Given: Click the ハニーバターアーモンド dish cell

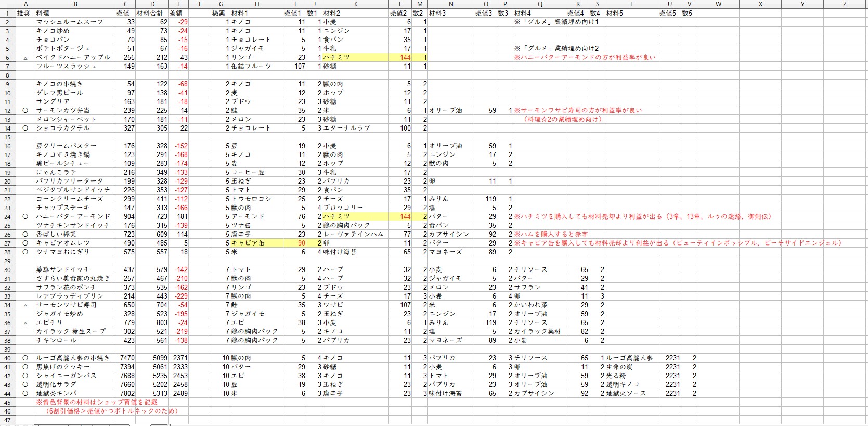Looking at the screenshot, I should 73,216.
